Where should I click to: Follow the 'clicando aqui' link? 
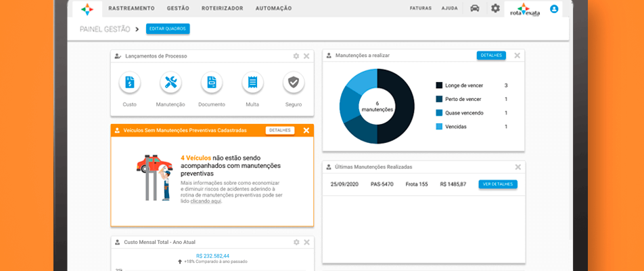[x=205, y=201]
